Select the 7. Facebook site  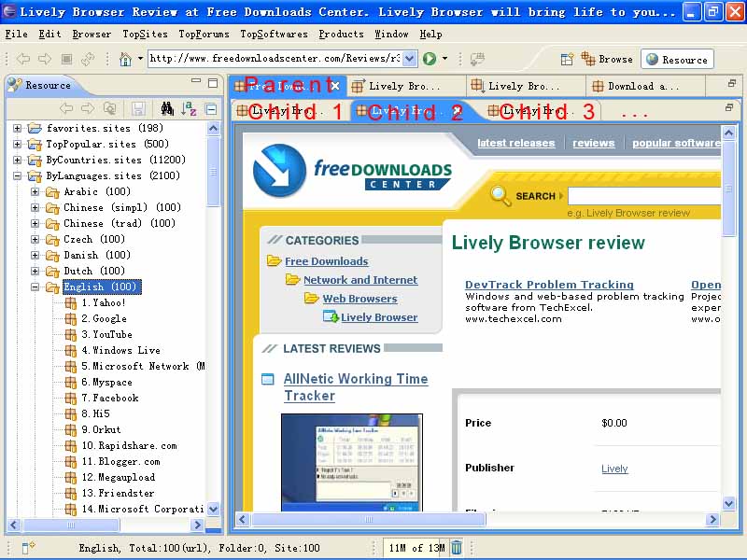[109, 399]
